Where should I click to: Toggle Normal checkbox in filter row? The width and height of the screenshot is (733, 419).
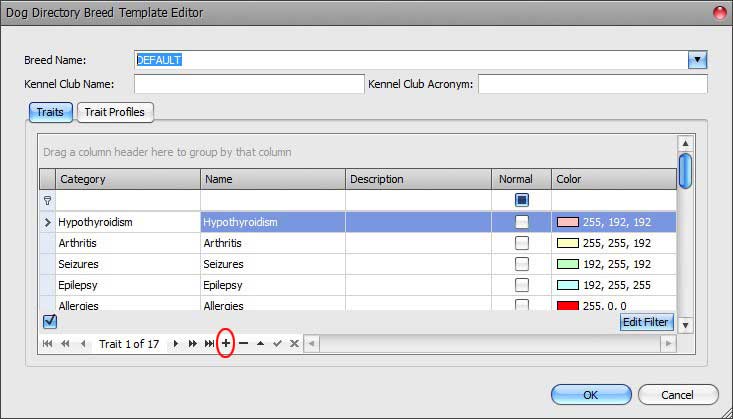tap(522, 200)
